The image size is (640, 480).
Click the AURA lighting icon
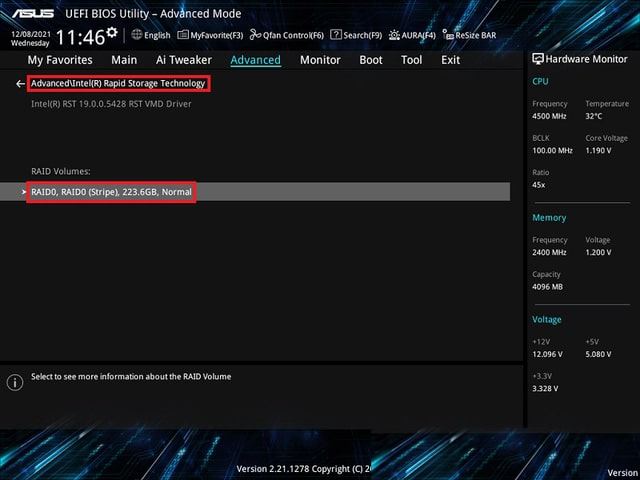click(394, 35)
